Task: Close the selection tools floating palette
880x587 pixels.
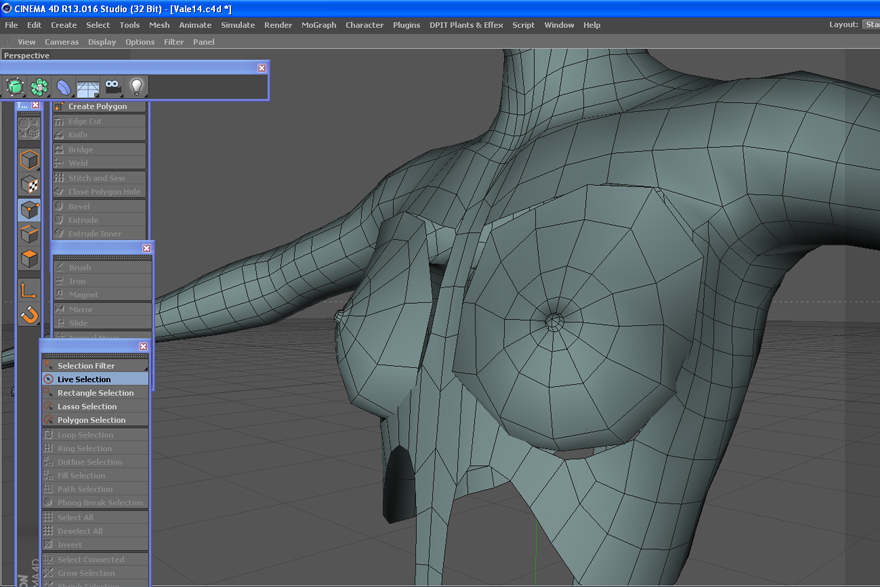Action: point(143,347)
